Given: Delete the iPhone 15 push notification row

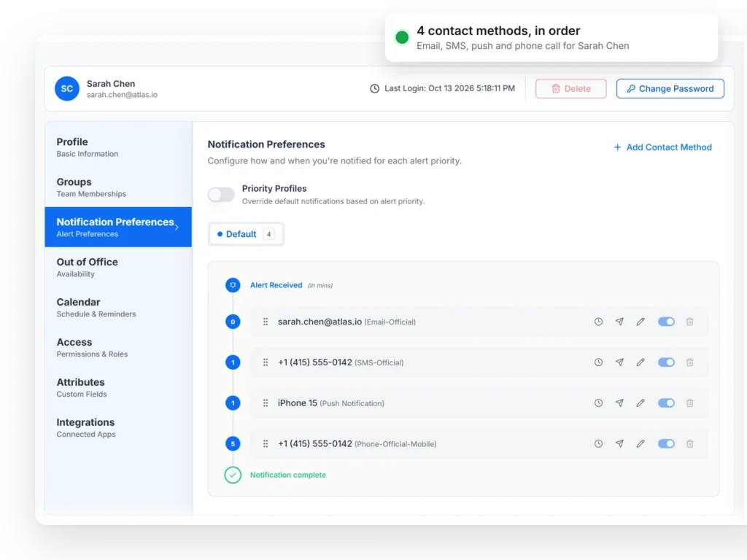Looking at the screenshot, I should point(689,402).
